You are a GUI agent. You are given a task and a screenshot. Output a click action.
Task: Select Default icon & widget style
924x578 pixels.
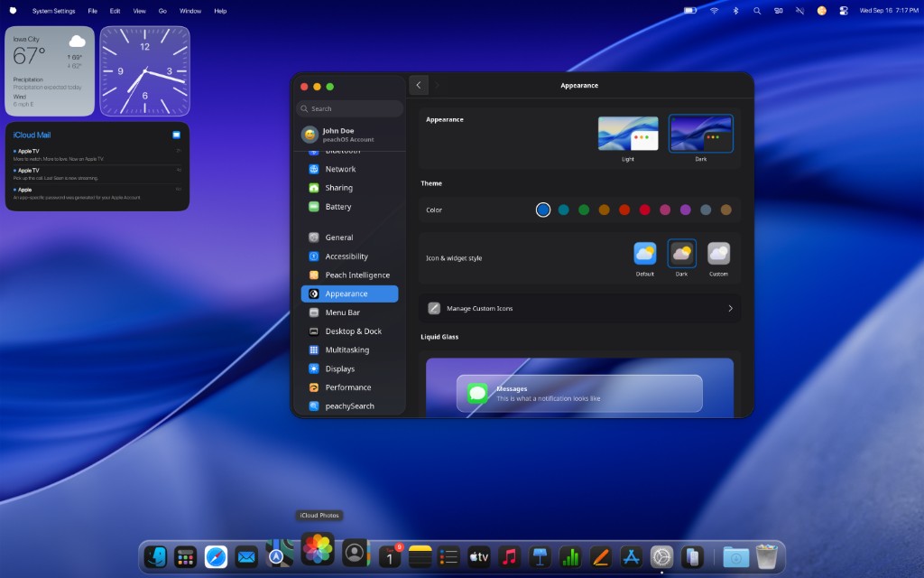[x=644, y=254]
